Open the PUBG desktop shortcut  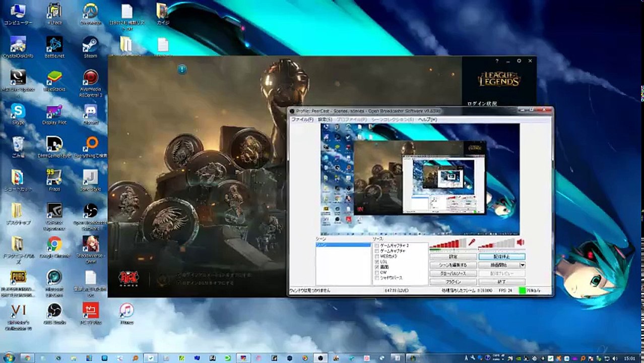point(18,283)
